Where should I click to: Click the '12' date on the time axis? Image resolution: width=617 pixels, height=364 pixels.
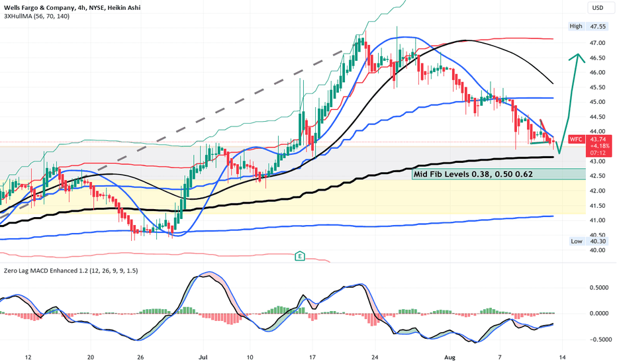28,357
